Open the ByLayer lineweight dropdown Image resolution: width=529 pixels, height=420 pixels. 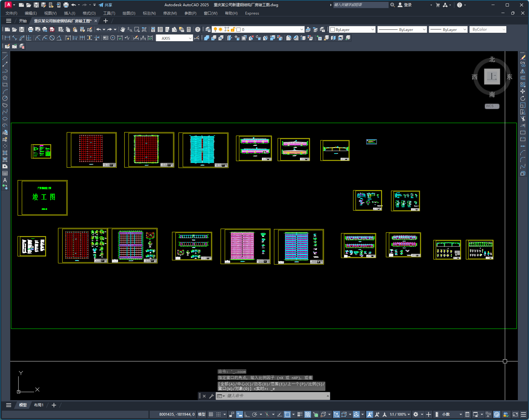coord(465,29)
